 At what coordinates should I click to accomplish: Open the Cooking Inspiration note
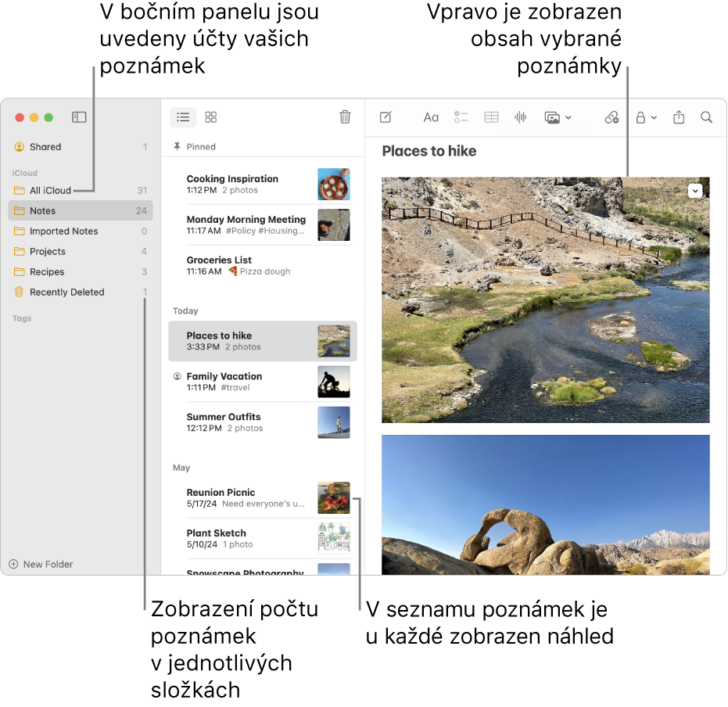(x=263, y=185)
